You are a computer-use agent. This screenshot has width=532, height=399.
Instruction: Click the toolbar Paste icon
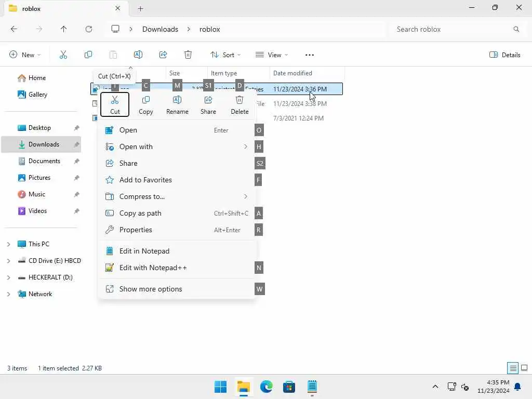[113, 55]
